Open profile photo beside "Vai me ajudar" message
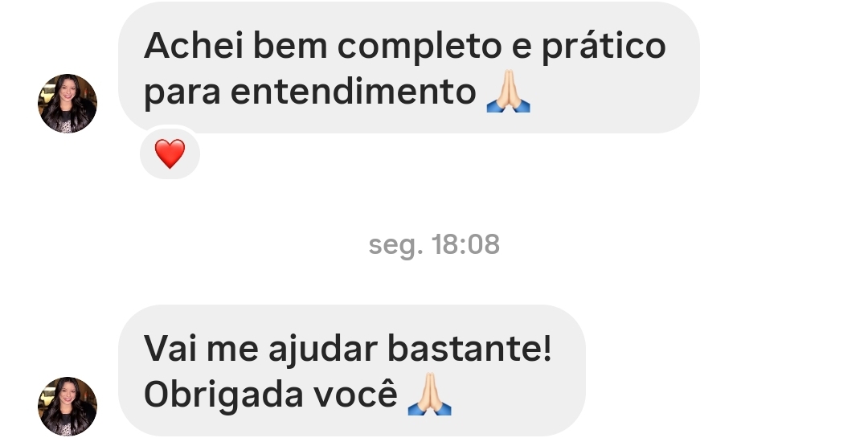This screenshot has height=442, width=868. pos(68,407)
